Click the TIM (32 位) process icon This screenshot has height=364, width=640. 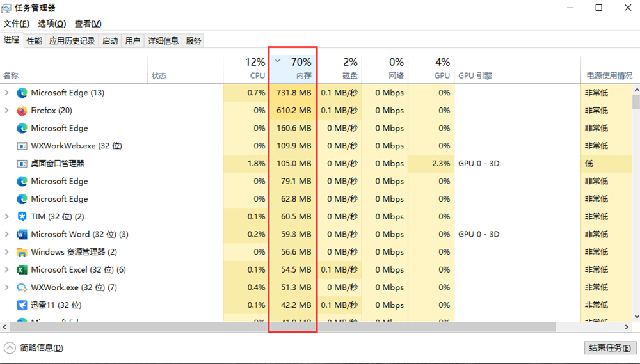click(22, 217)
